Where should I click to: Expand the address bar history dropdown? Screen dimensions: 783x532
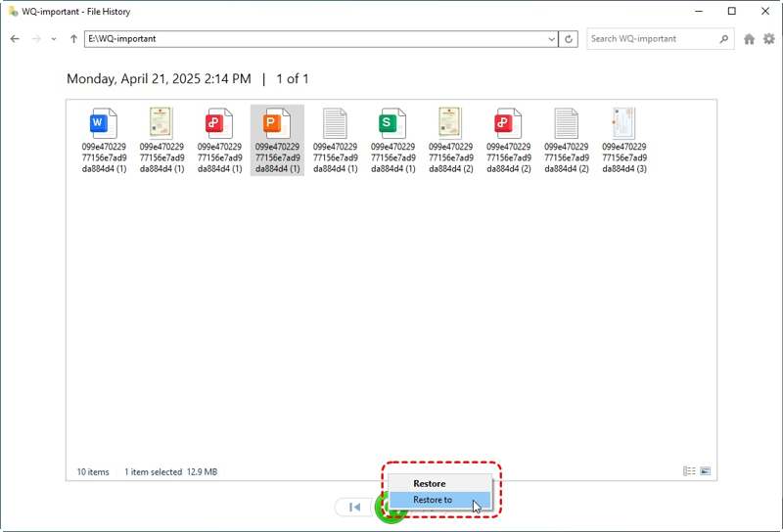click(x=551, y=39)
